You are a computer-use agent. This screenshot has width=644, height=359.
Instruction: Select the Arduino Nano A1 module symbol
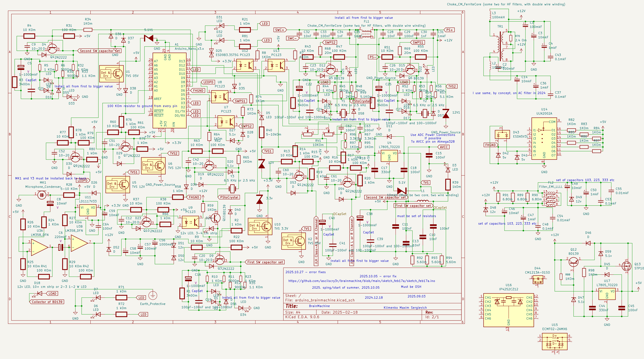pos(170,90)
